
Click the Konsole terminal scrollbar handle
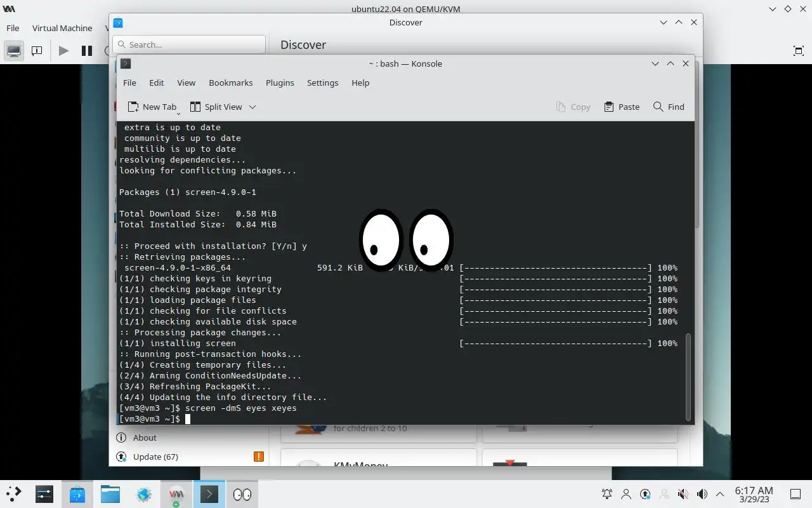click(x=688, y=377)
